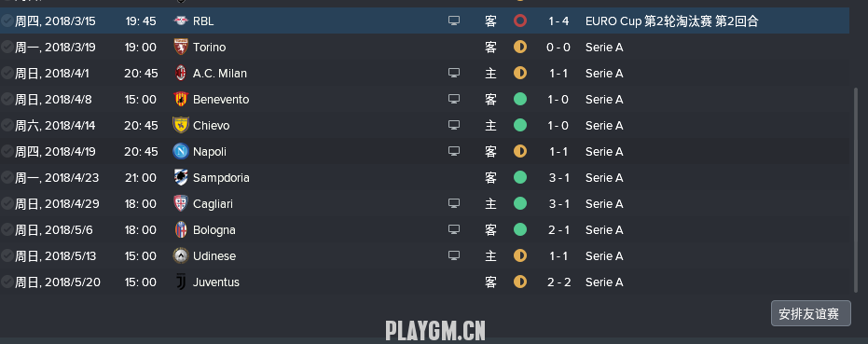Click the 安排友谊赛 button
The height and width of the screenshot is (344, 868).
click(810, 313)
